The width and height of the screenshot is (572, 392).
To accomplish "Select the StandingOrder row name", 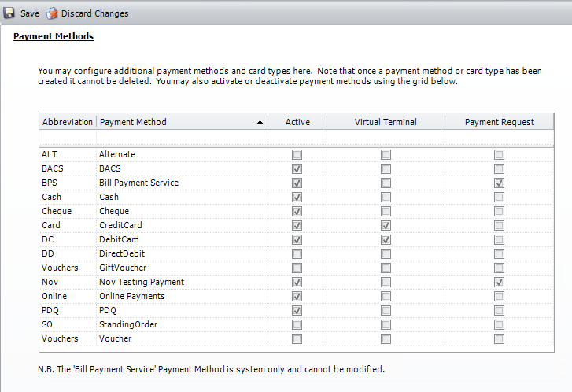I will (x=128, y=325).
